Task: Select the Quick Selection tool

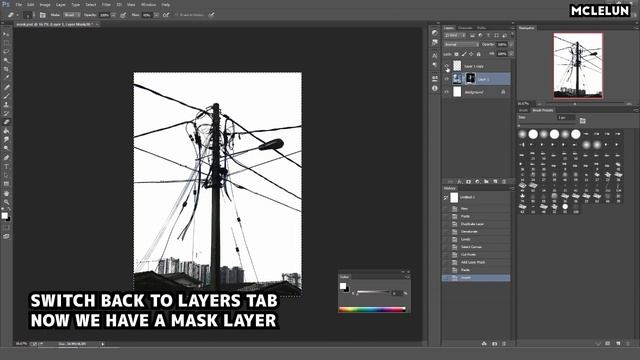Action: (6, 60)
